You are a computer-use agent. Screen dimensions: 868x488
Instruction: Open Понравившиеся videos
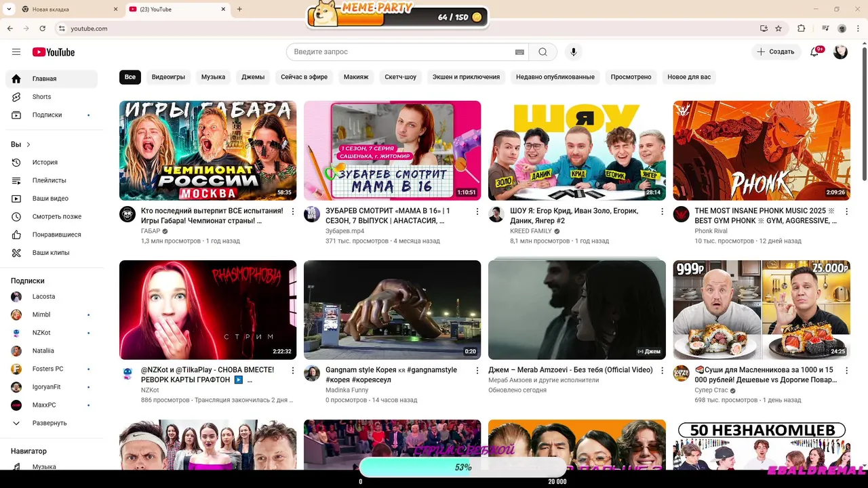(x=52, y=235)
